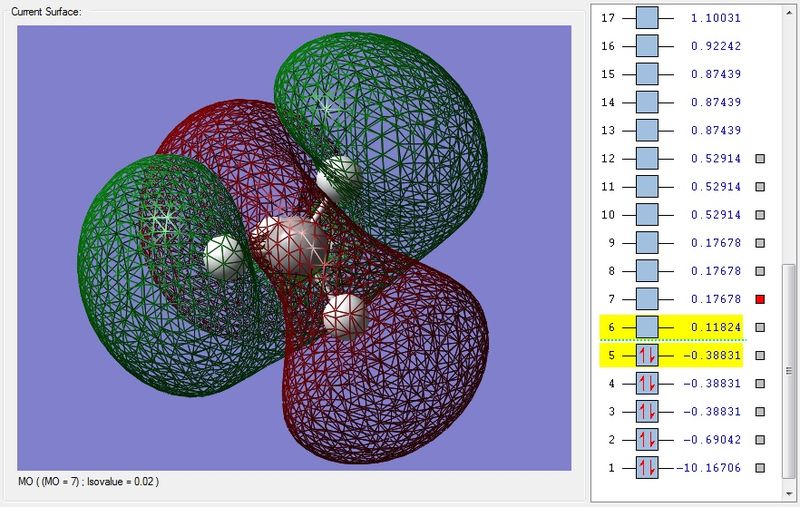Image resolution: width=800 pixels, height=507 pixels.
Task: Select orbital 10 occupancy box
Action: [647, 215]
